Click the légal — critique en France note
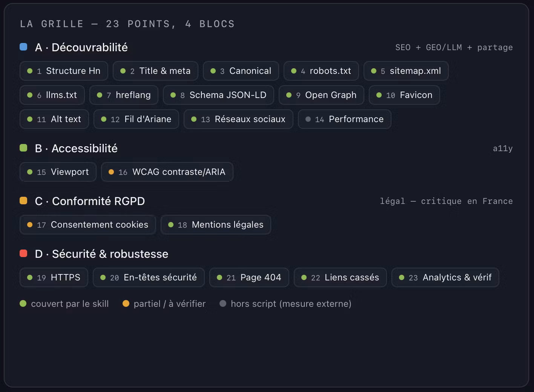Screen dimensions: 534x392 [447, 201]
